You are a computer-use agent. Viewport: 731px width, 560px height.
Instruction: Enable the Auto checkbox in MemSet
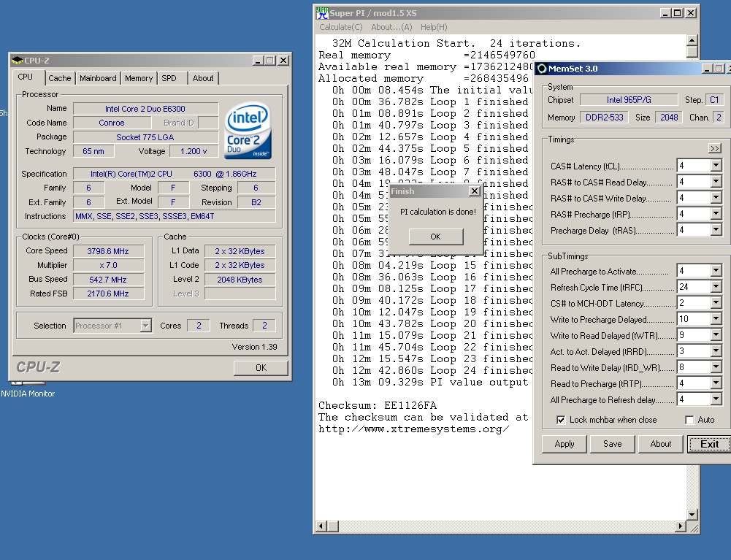coord(689,420)
